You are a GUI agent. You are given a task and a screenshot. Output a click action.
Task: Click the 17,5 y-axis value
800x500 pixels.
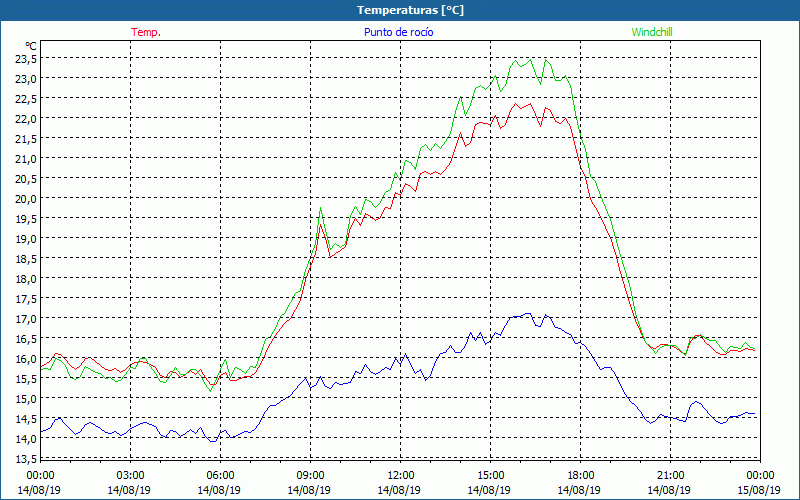[26, 298]
